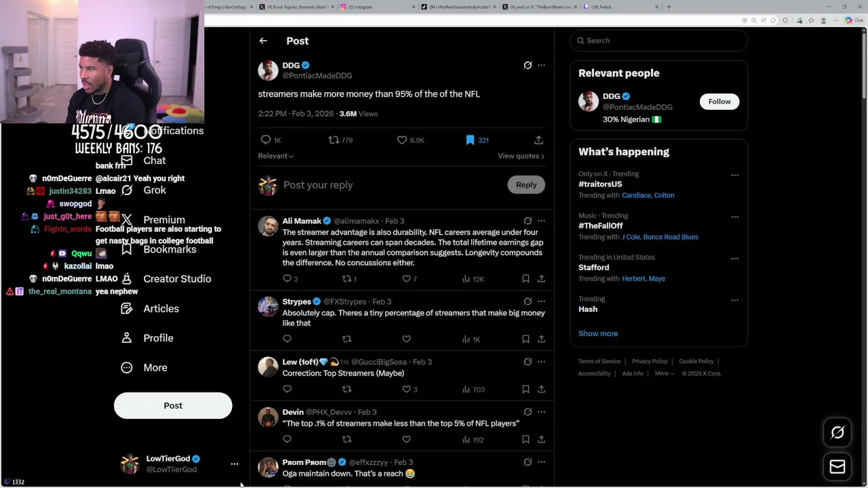Click the X Search box

point(658,41)
